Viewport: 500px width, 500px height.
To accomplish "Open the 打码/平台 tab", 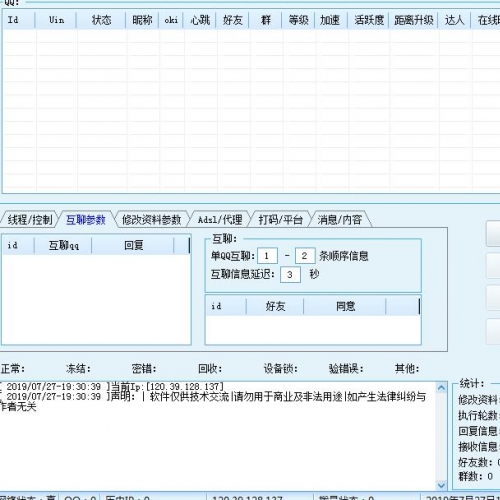I will tap(281, 220).
